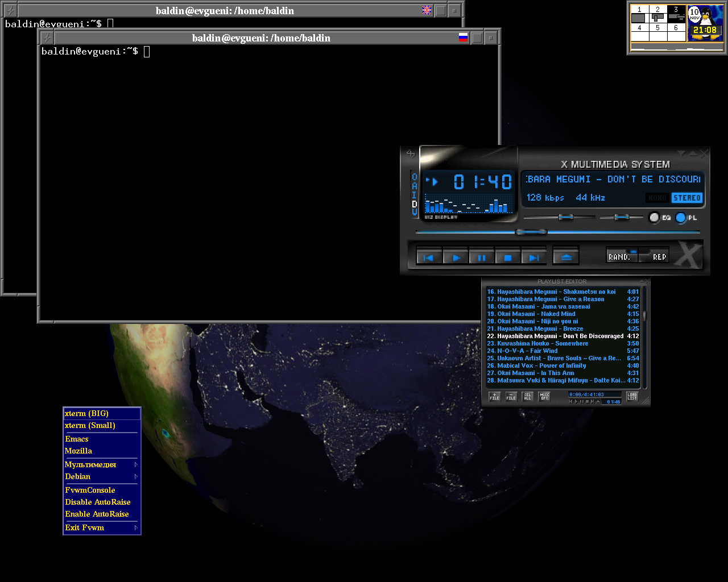This screenshot has height=582, width=728.
Task: Click mini play button in playlist editor
Action: tap(576, 401)
